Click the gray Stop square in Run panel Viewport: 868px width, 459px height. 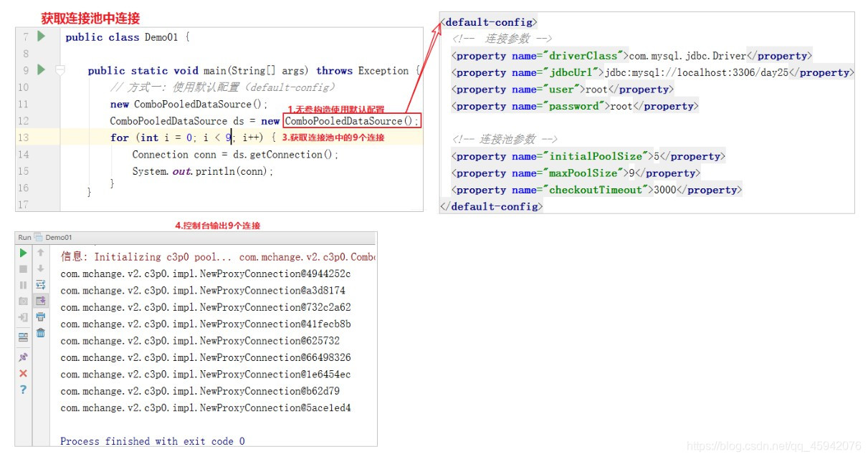tap(24, 269)
